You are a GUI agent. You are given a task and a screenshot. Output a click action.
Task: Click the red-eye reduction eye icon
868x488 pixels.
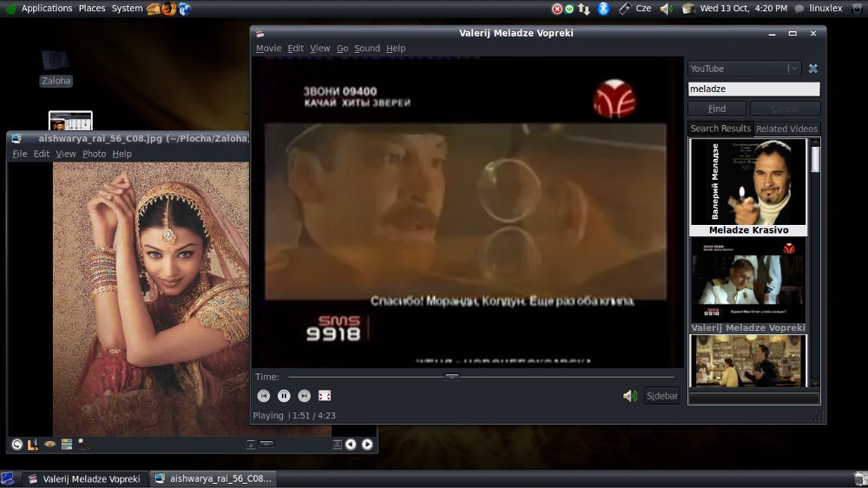pyautogui.click(x=49, y=445)
